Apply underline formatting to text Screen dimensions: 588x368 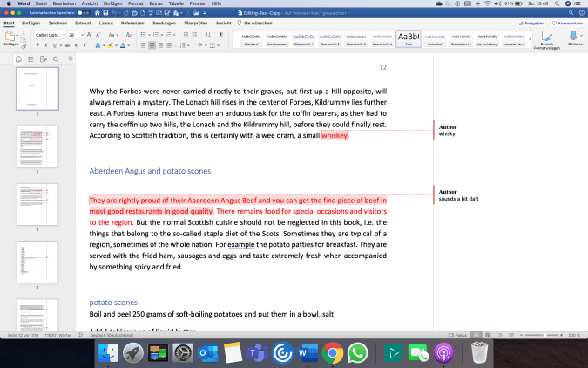pos(55,44)
